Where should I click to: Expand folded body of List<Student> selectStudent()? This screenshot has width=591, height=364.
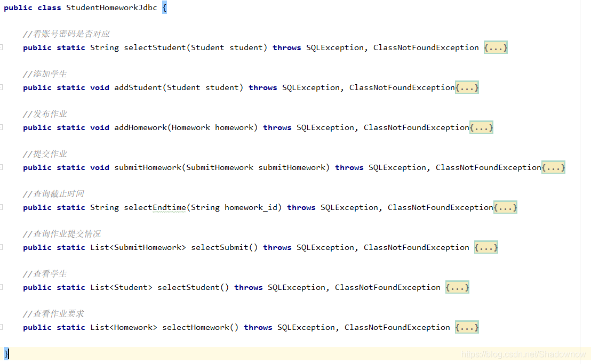click(457, 287)
